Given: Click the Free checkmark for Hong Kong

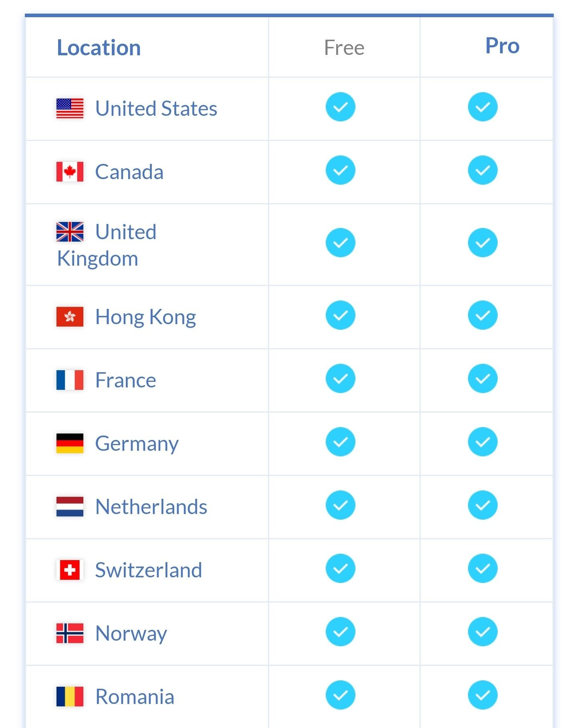Looking at the screenshot, I should (x=341, y=315).
